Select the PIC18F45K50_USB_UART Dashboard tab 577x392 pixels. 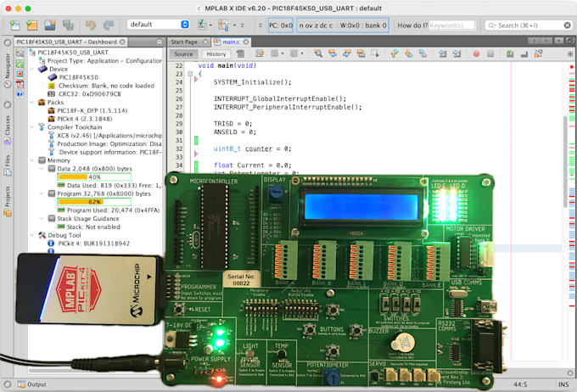(x=66, y=42)
